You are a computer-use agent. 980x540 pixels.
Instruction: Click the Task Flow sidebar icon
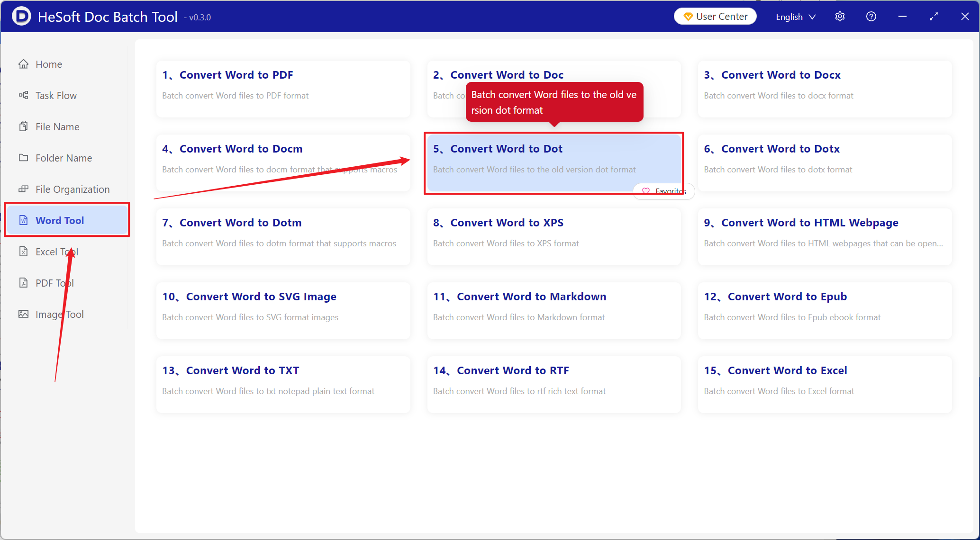coord(23,95)
